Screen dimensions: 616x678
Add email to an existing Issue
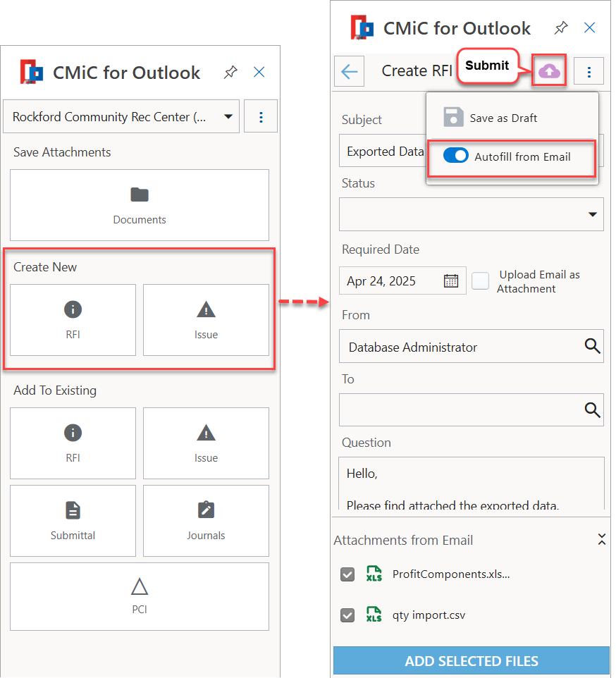[207, 443]
